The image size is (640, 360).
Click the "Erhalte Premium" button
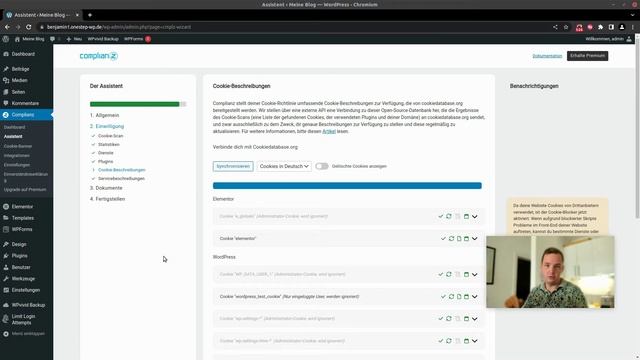(x=587, y=56)
